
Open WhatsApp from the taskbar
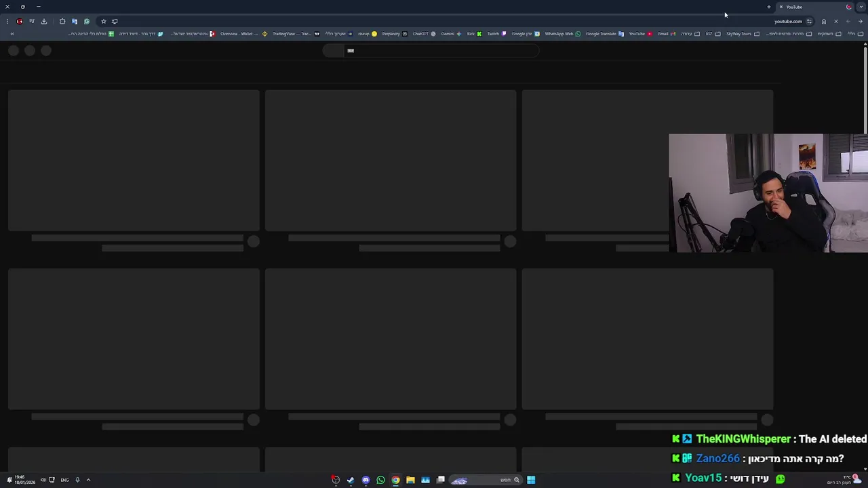[x=380, y=480]
